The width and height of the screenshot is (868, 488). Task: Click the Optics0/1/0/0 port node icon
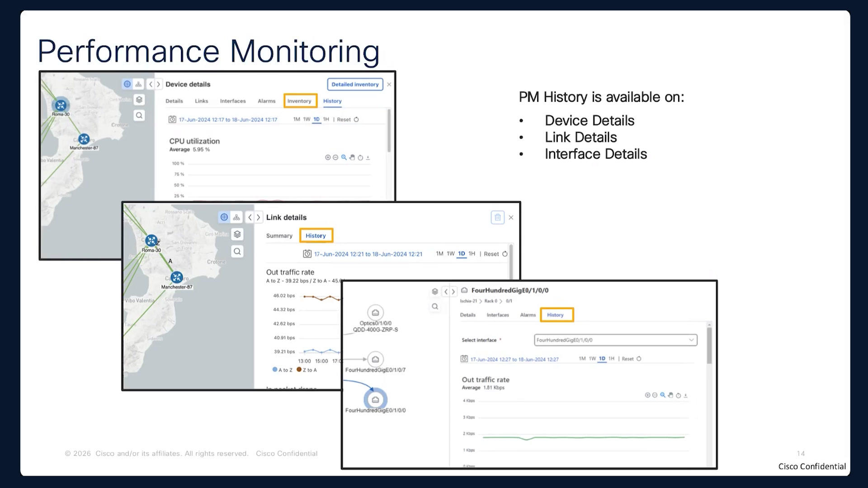pyautogui.click(x=375, y=313)
